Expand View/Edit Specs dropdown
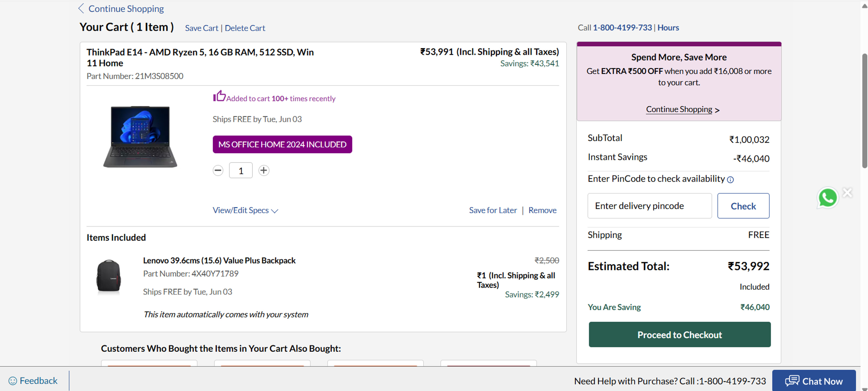Screen dimensions: 868x391 pos(245,210)
